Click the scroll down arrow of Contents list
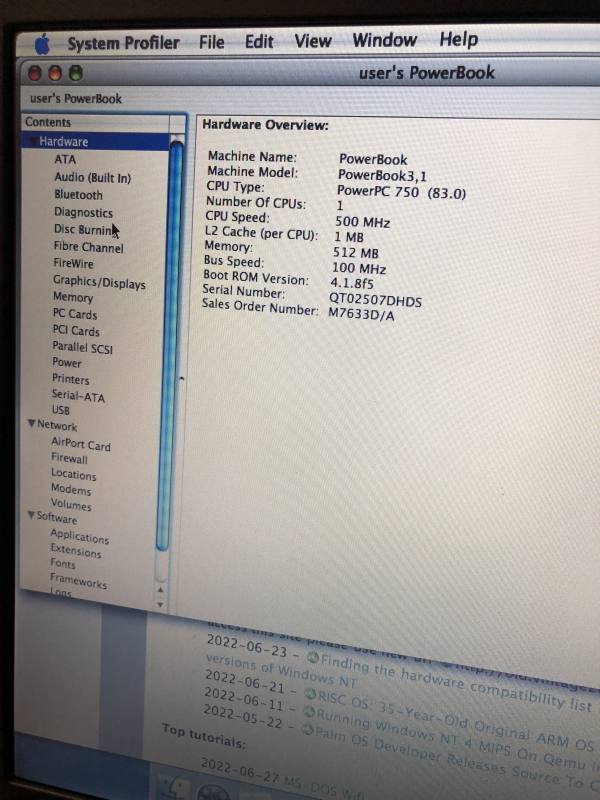Image resolution: width=600 pixels, height=800 pixels. (x=160, y=605)
